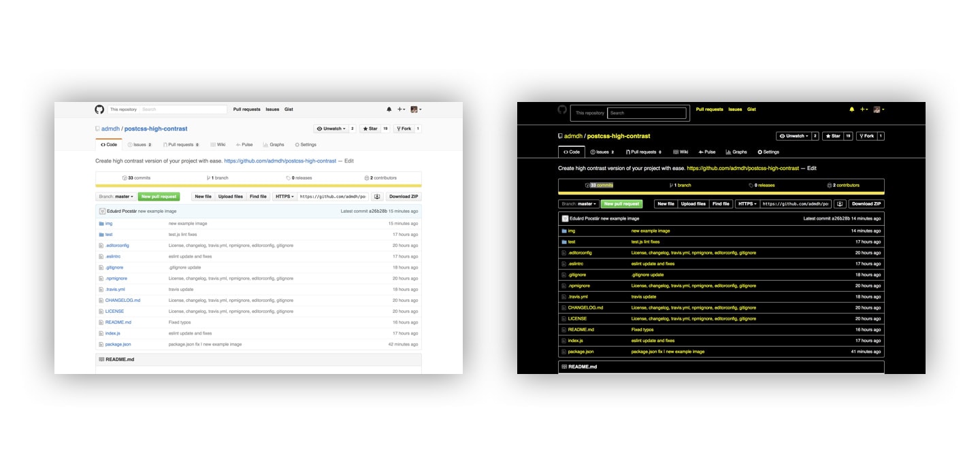Open Unwatch dropdown in the light screenshot
The image size is (980, 476).
[331, 129]
